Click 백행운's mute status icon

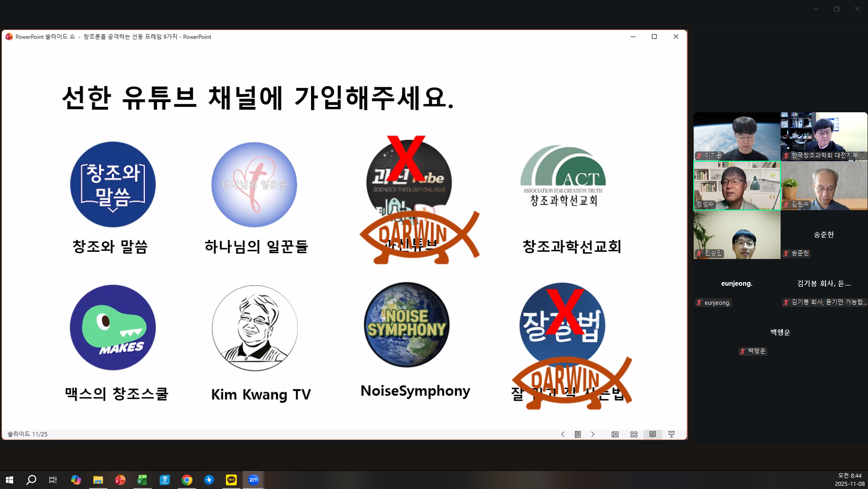pyautogui.click(x=742, y=351)
